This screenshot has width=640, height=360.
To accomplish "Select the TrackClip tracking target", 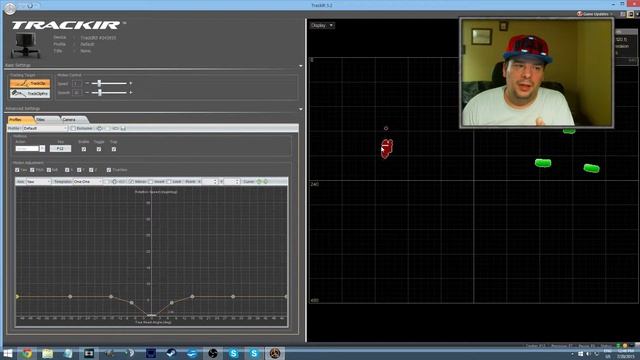I will tap(30, 83).
